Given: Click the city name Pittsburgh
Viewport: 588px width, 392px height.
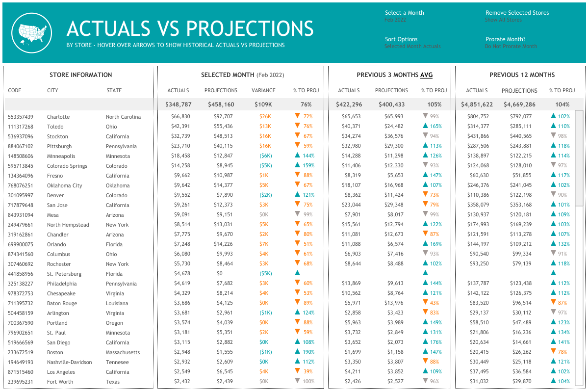Looking at the screenshot, I should (59, 146).
